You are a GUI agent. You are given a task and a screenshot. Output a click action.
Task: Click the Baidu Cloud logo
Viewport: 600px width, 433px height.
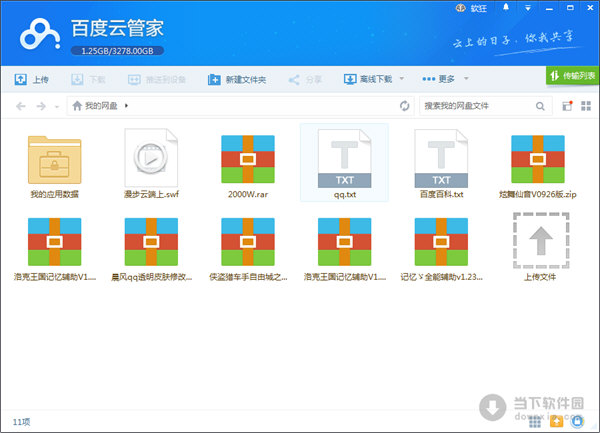[x=40, y=34]
